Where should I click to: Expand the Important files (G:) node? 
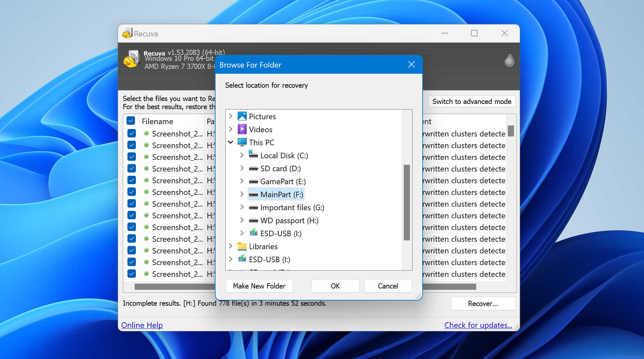point(242,207)
